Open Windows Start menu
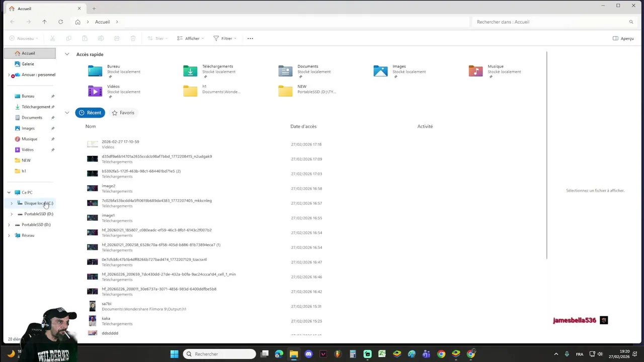 click(x=174, y=354)
